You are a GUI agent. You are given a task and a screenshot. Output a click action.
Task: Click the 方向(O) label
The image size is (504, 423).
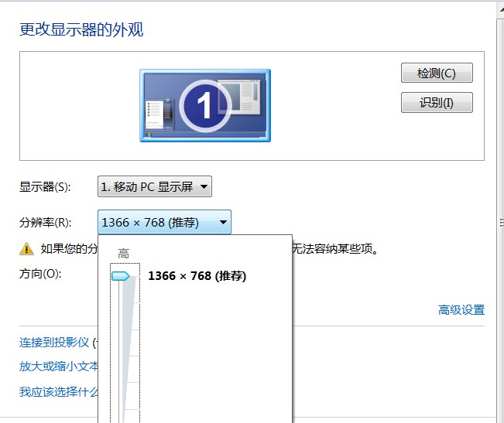point(40,274)
